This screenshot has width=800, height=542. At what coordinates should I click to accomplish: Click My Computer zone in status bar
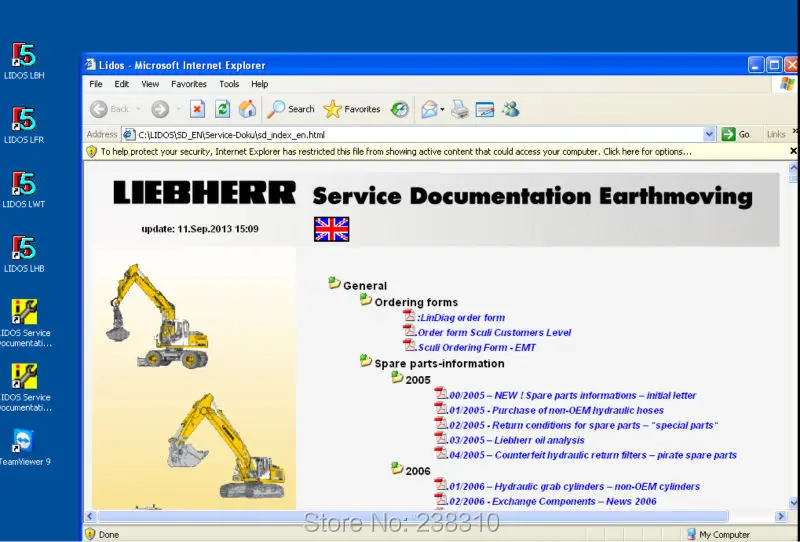tap(718, 534)
